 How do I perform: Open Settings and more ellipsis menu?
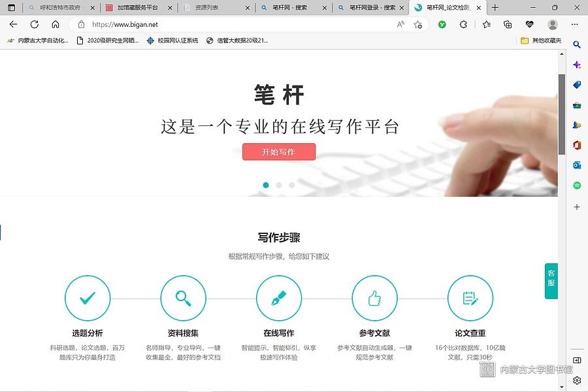click(574, 24)
